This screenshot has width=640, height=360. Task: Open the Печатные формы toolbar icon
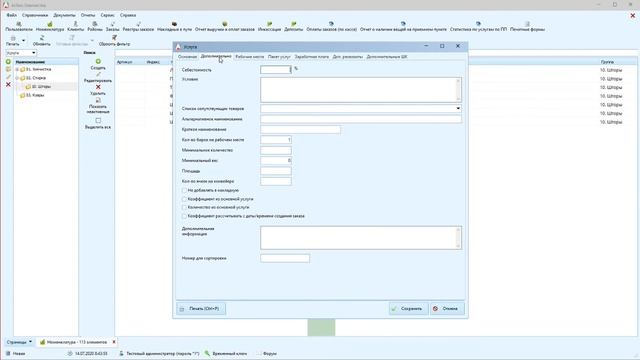click(527, 24)
